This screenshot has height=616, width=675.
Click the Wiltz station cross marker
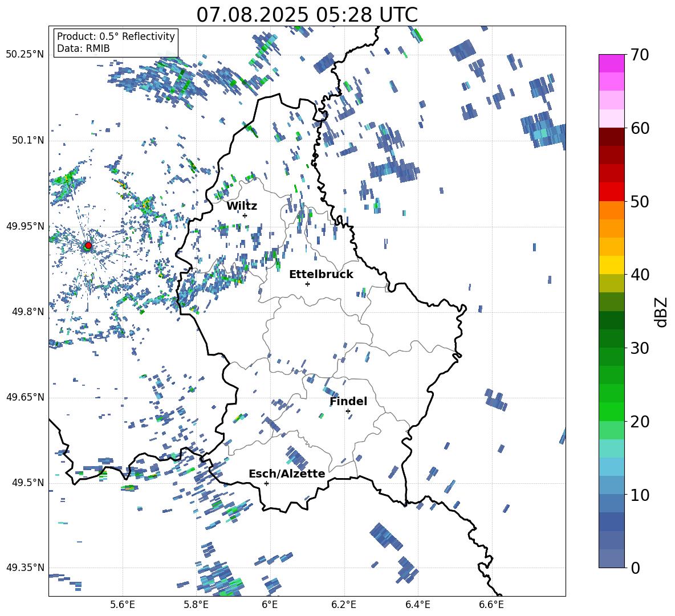(x=245, y=215)
